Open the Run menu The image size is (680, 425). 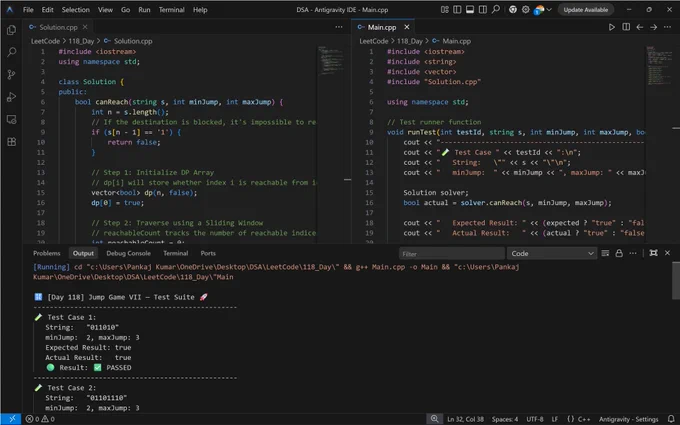144,10
